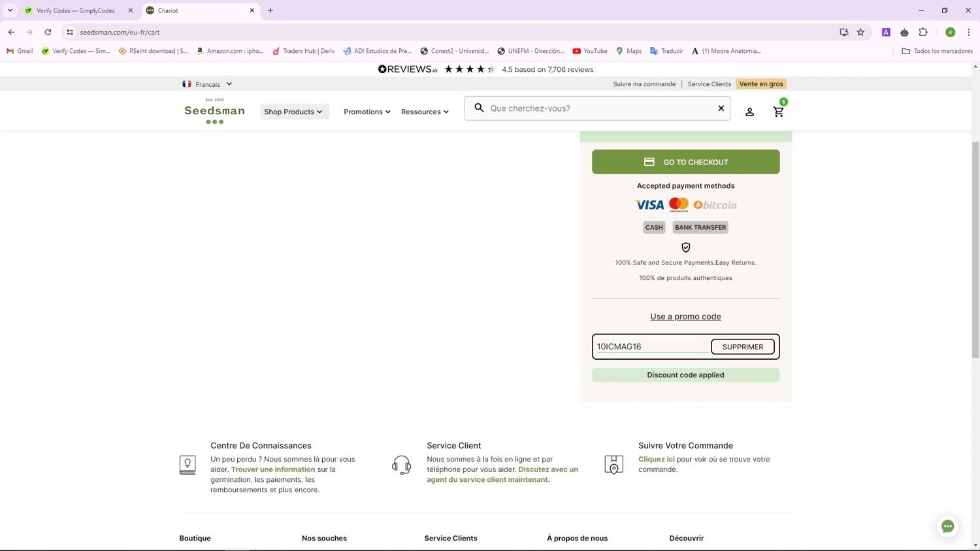Click the SUPPRIMER promo code button
Viewport: 980px width, 551px height.
(x=743, y=347)
